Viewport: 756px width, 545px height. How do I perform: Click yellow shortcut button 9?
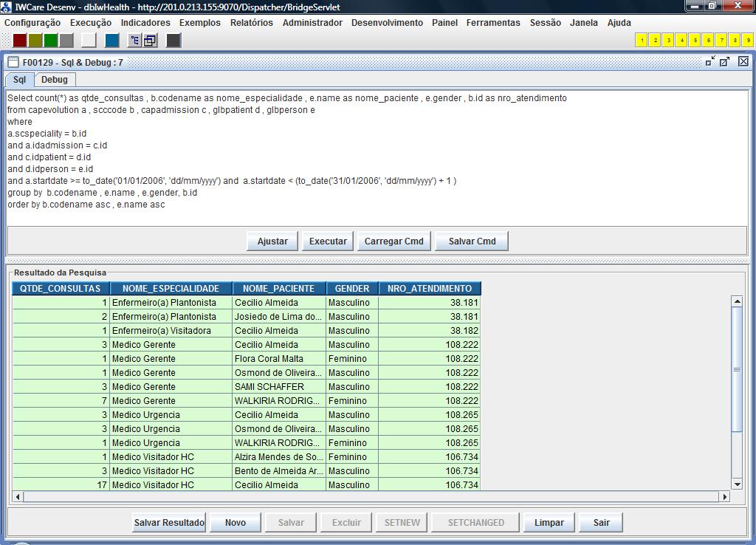(749, 41)
